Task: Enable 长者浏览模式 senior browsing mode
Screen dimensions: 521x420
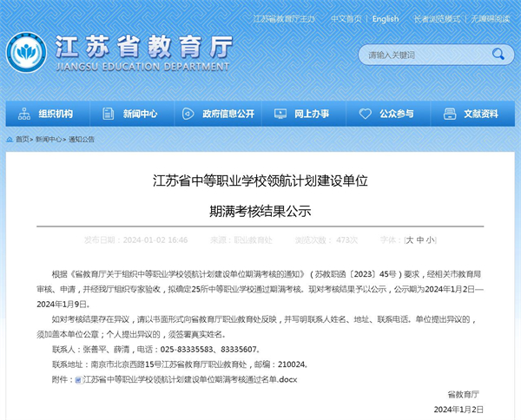Action: tap(437, 18)
